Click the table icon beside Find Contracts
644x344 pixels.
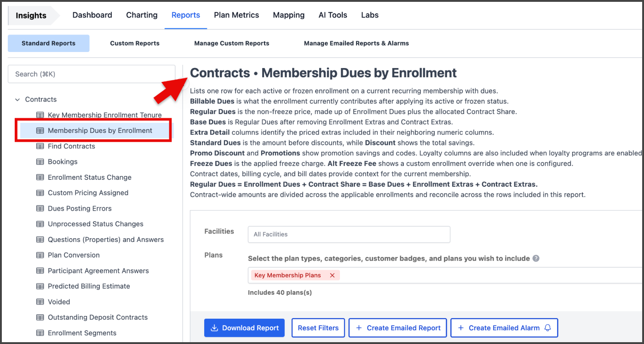(x=40, y=146)
